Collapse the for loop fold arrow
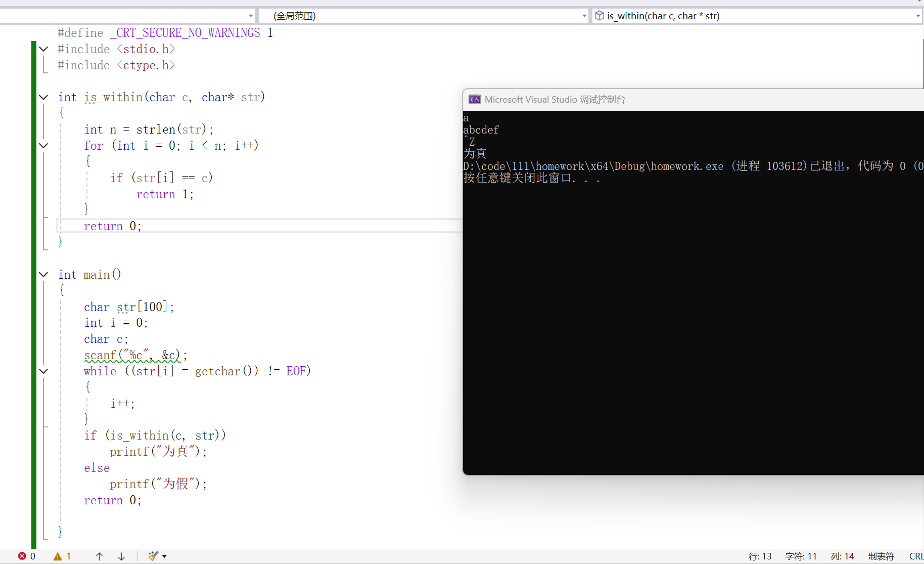Viewport: 924px width, 564px height. (44, 146)
